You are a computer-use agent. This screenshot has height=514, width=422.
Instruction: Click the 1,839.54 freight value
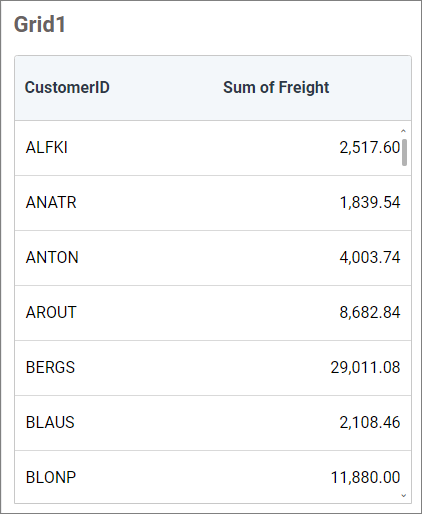370,203
